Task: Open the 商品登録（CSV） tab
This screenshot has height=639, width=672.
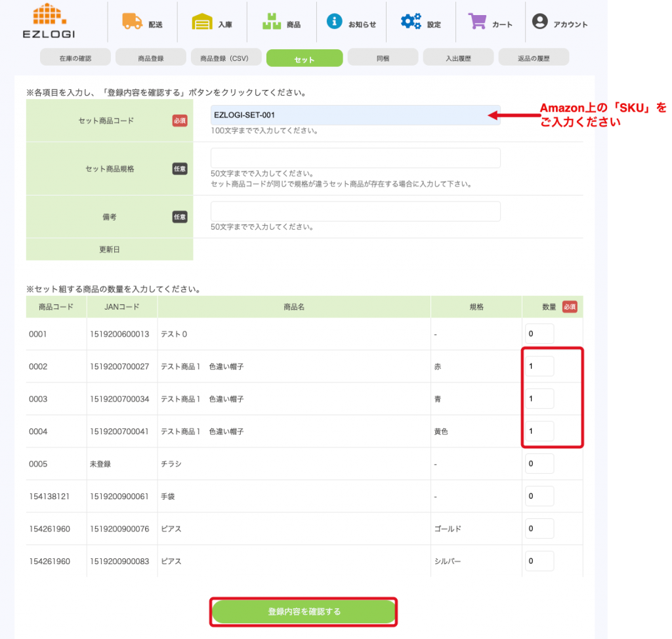Action: (x=226, y=58)
